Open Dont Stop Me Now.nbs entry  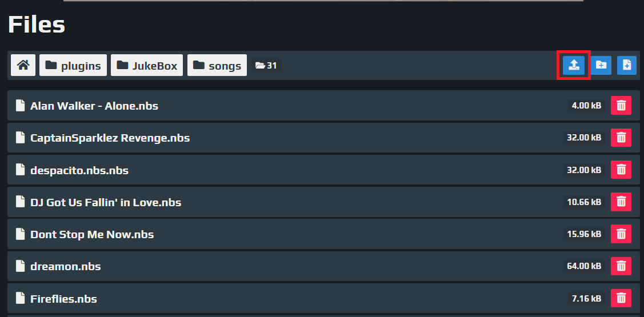[92, 234]
